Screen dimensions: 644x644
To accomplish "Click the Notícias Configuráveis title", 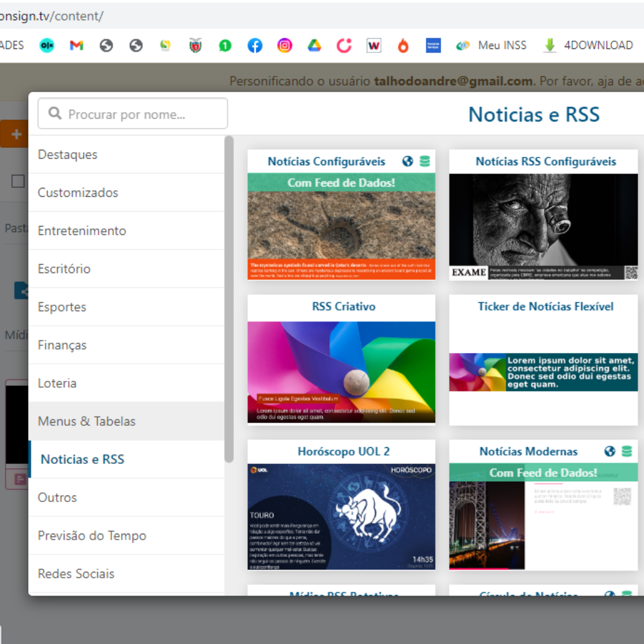I will tap(327, 162).
